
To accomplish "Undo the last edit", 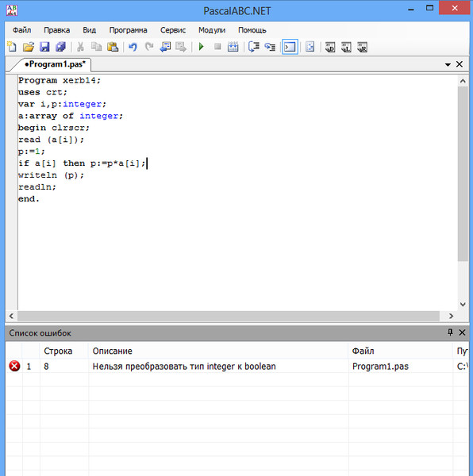I will [133, 47].
